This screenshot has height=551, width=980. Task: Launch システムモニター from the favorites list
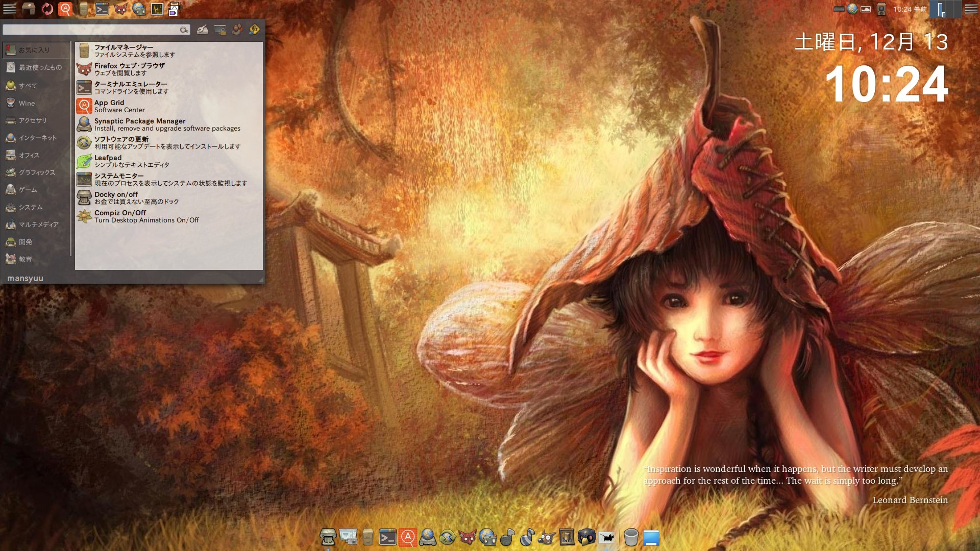(169, 180)
